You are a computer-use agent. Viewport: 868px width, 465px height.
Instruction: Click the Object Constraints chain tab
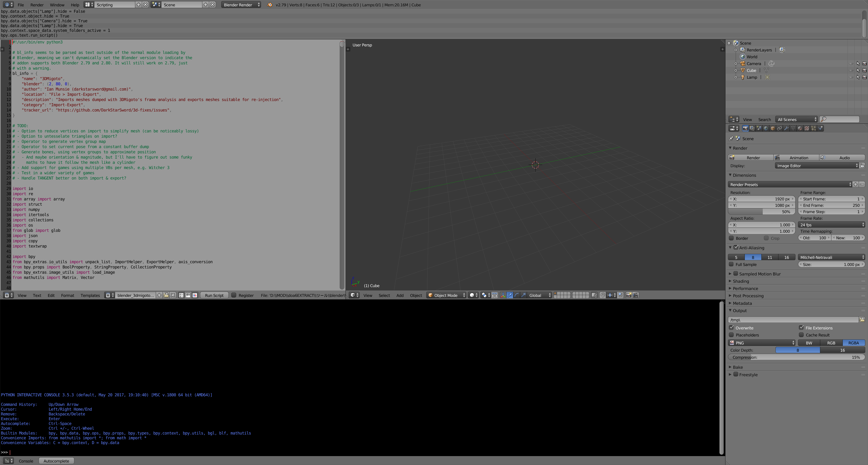point(779,128)
